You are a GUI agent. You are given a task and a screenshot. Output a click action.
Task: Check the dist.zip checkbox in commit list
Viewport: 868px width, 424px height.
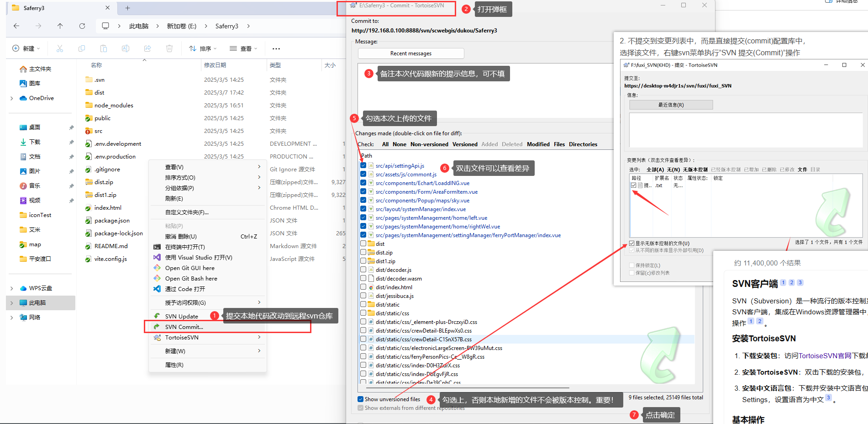click(x=363, y=253)
